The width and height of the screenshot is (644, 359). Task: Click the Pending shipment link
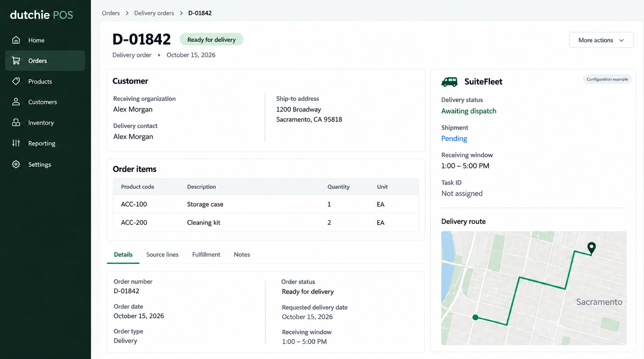coord(454,138)
